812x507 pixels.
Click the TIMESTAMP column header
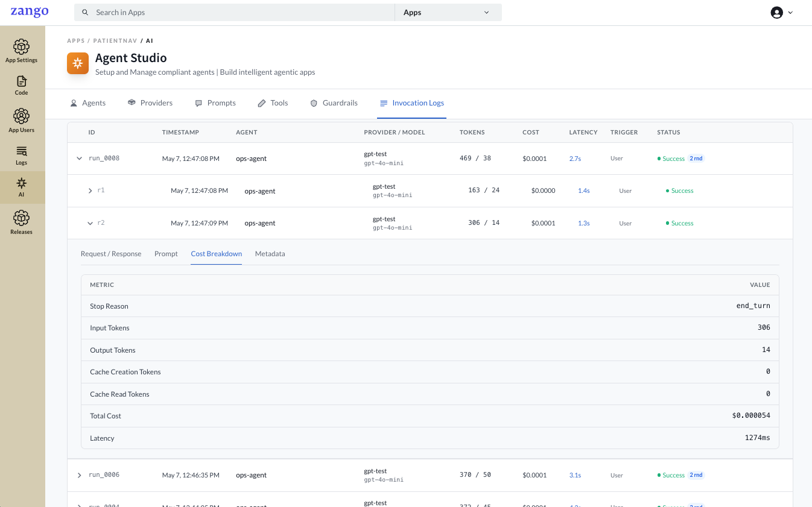coord(180,133)
